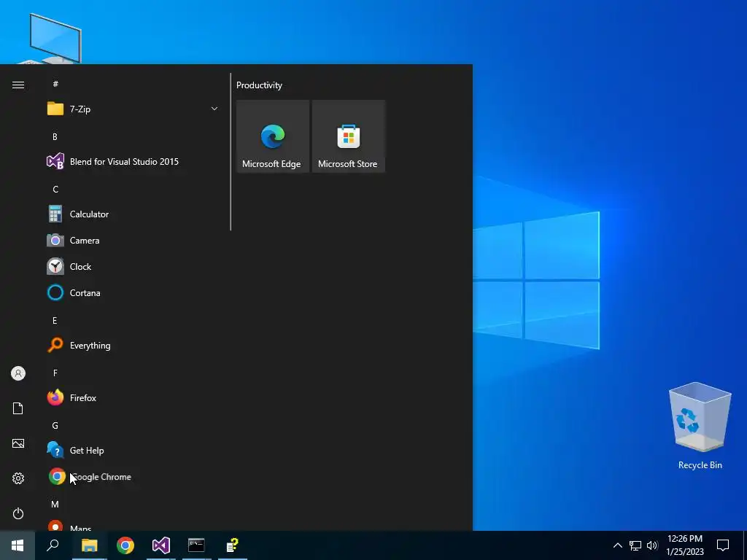Screen dimensions: 747x560
Task: Click the Show desktop strip
Action: click(745, 545)
